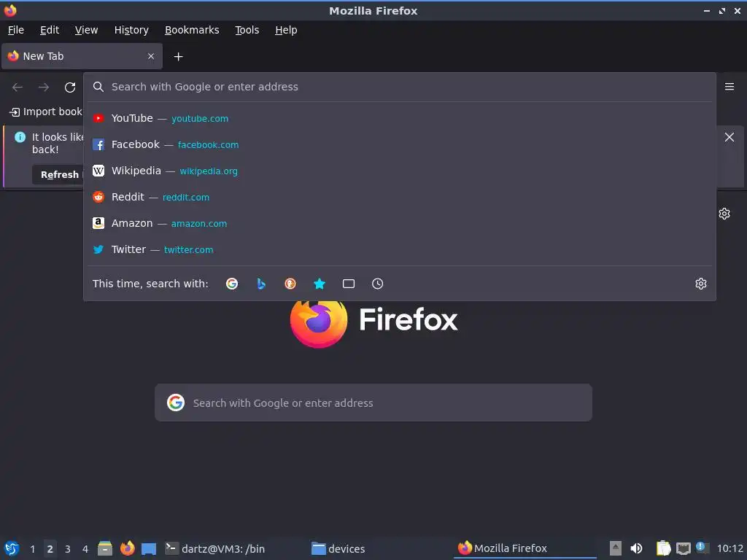Click the wikipedia.org link text
The height and width of the screenshot is (560, 747).
click(209, 171)
